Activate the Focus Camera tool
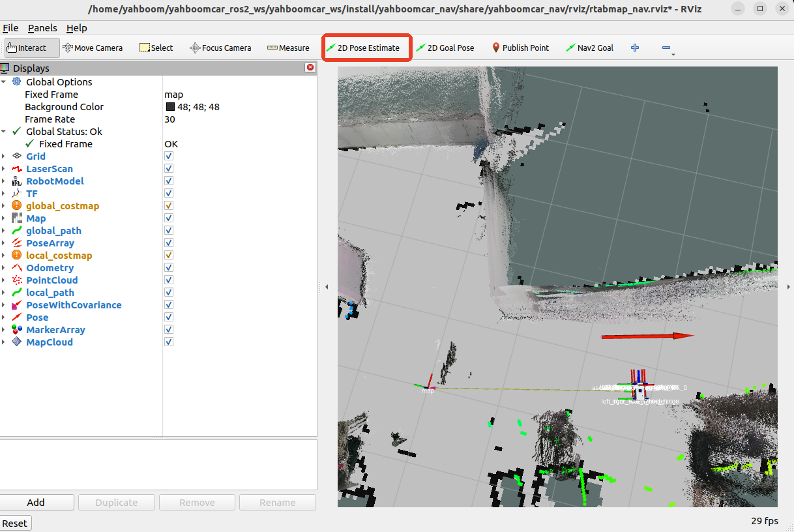Image resolution: width=794 pixels, height=532 pixels. point(220,48)
